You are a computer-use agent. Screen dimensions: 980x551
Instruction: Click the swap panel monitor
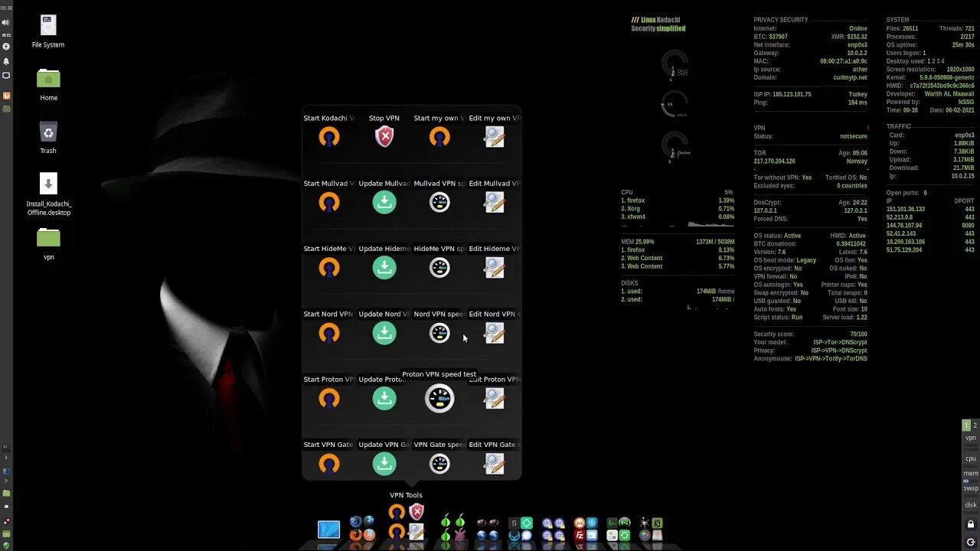(971, 487)
